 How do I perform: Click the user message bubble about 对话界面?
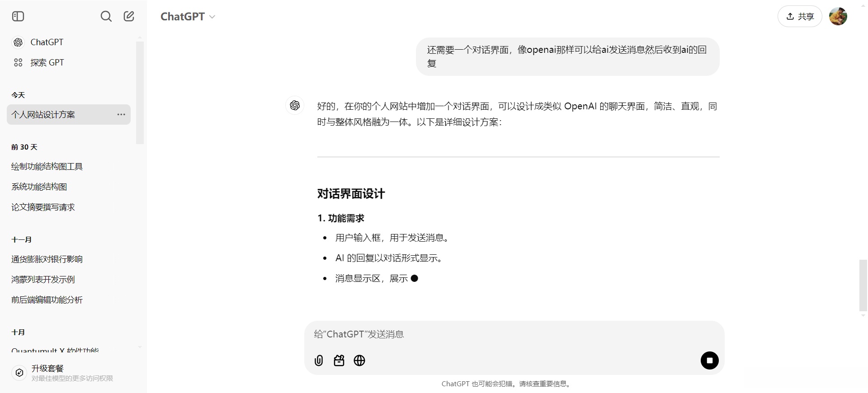pos(567,56)
